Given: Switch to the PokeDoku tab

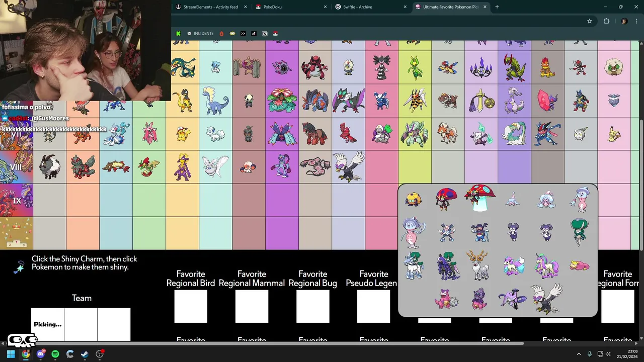Looking at the screenshot, I should [x=292, y=7].
